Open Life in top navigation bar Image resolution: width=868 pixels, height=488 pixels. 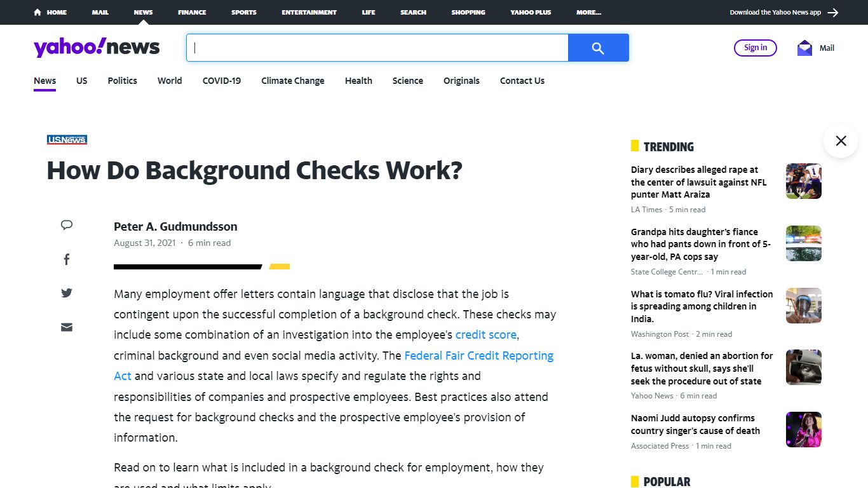click(369, 12)
